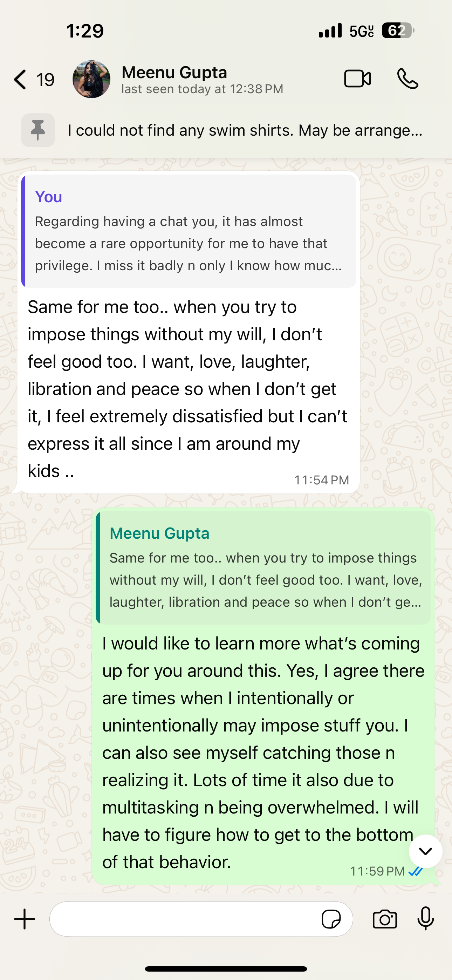
Task: Start a voice call via phone icon
Action: coord(408,79)
